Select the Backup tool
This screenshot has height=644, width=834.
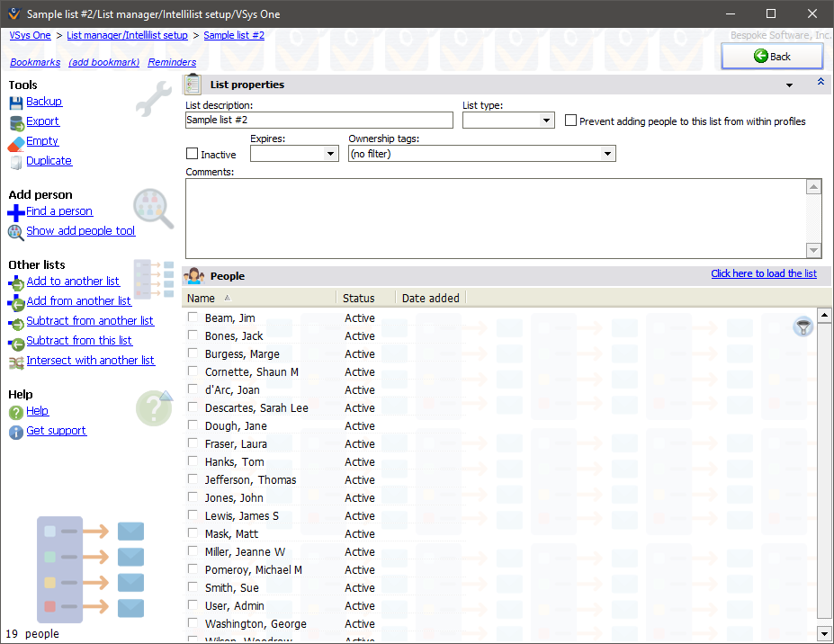tap(15, 102)
